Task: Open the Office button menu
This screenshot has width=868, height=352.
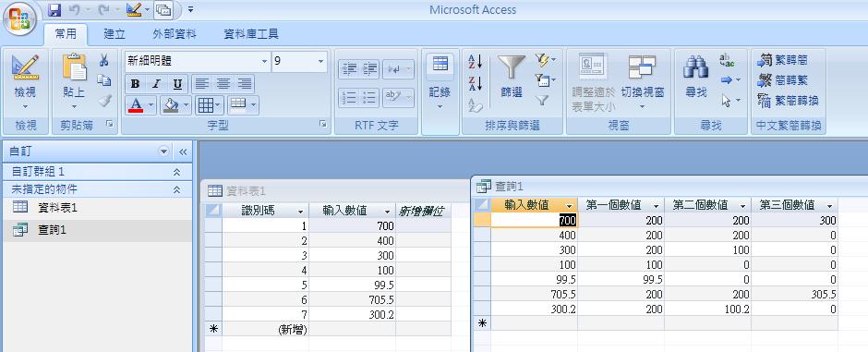Action: (x=20, y=20)
